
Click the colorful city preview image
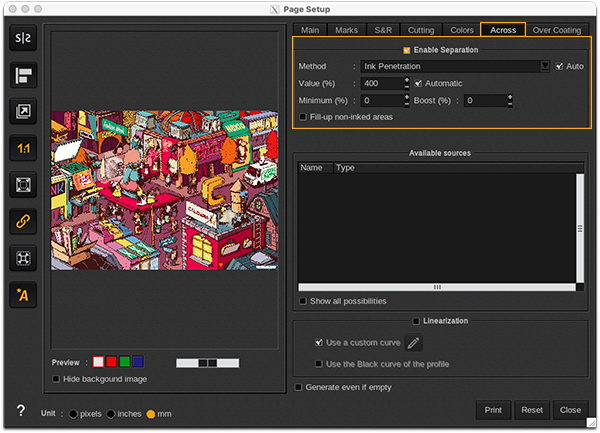(165, 190)
